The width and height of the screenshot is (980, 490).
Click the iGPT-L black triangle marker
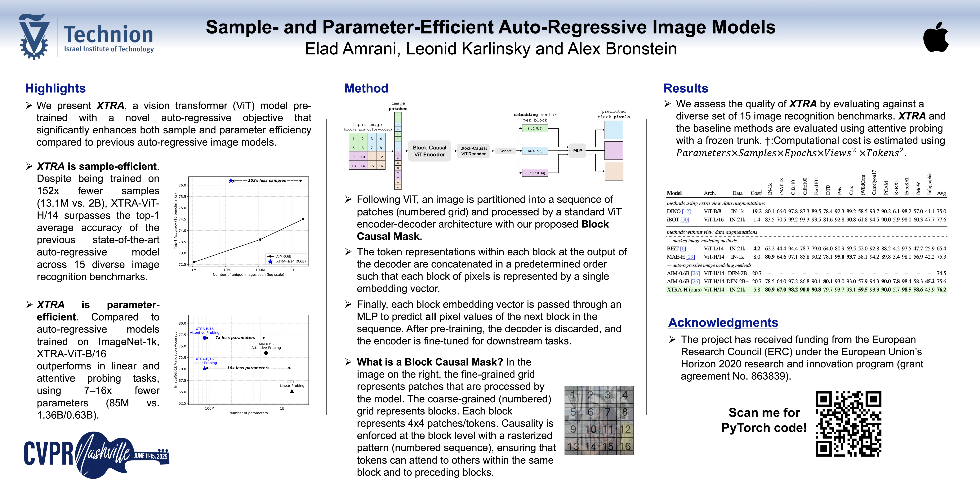292,391
